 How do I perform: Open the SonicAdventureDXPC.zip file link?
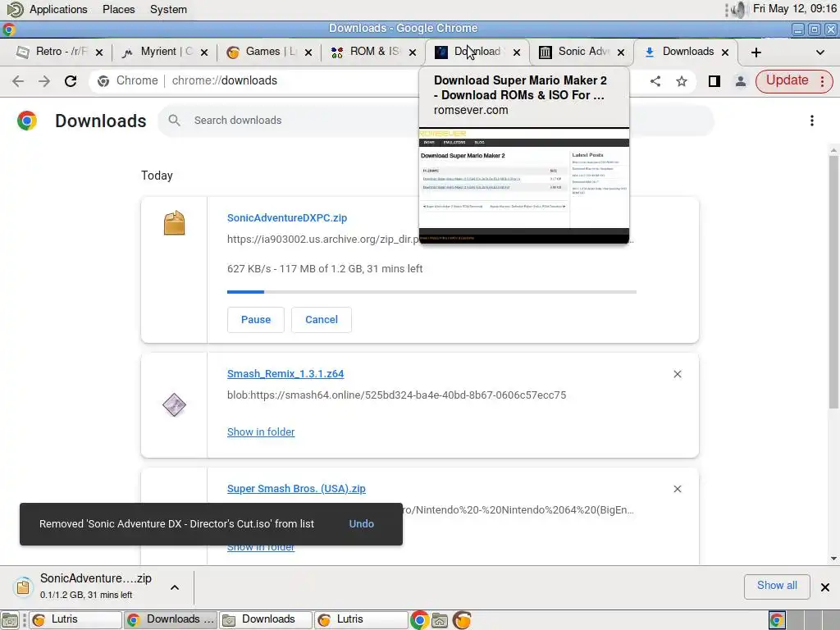287,218
